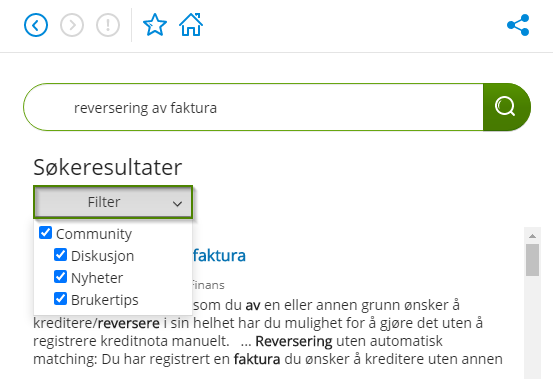Open the share icon in the top right
Screen dimensions: 553x379
click(518, 25)
